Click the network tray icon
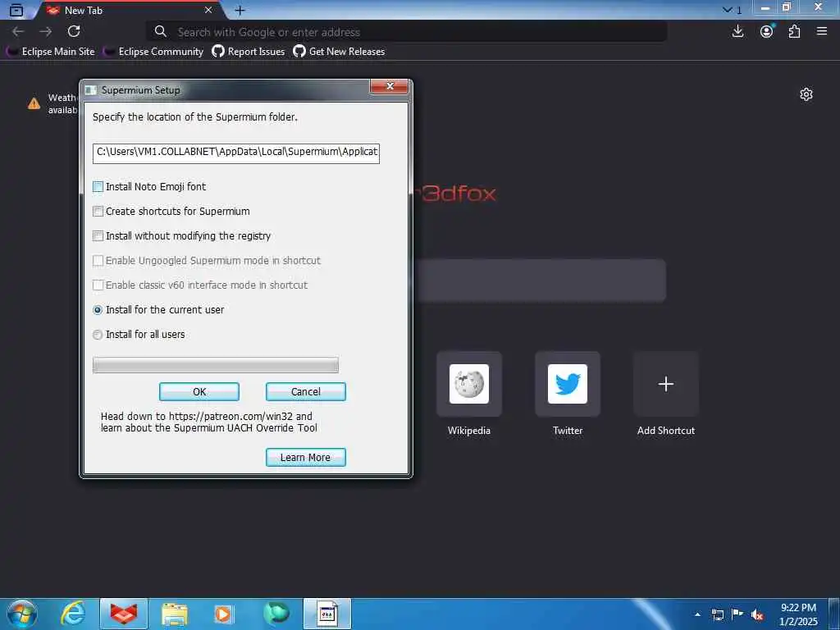The image size is (840, 630). click(717, 614)
